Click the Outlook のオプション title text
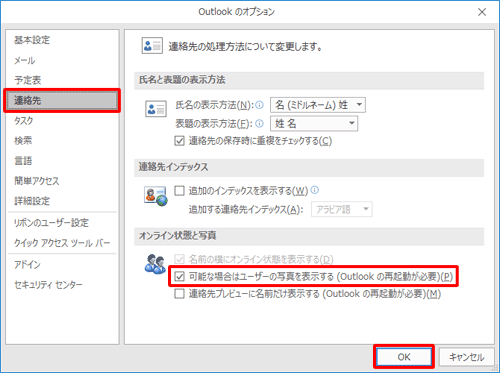This screenshot has width=500, height=373. click(x=237, y=12)
